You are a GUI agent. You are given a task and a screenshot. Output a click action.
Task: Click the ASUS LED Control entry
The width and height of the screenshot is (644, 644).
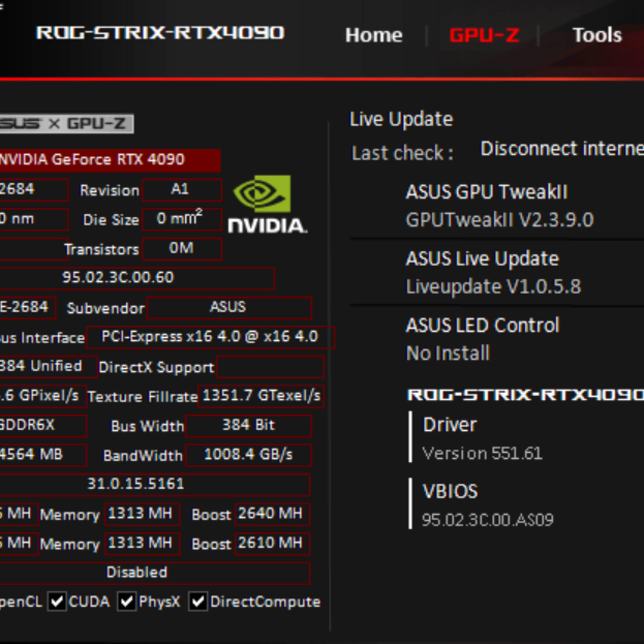tap(482, 325)
